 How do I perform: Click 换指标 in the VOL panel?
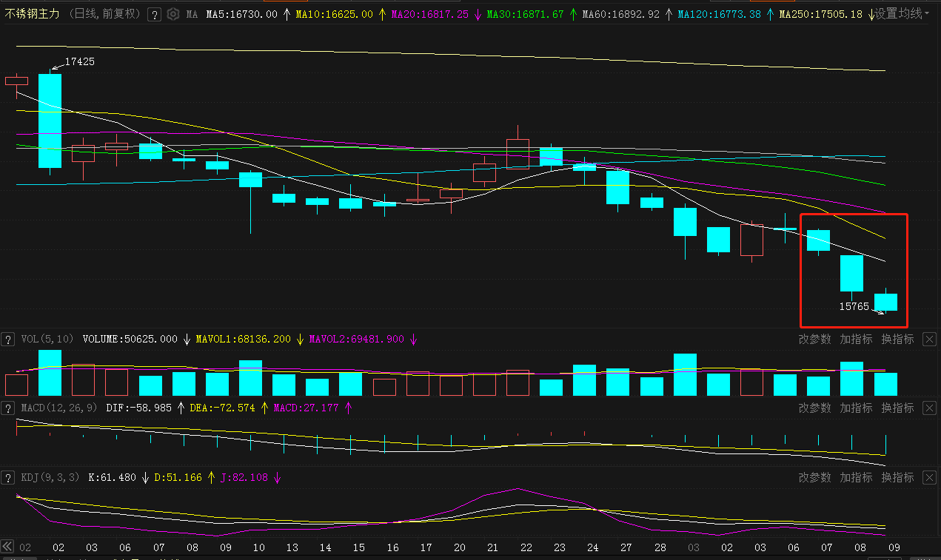click(x=897, y=339)
